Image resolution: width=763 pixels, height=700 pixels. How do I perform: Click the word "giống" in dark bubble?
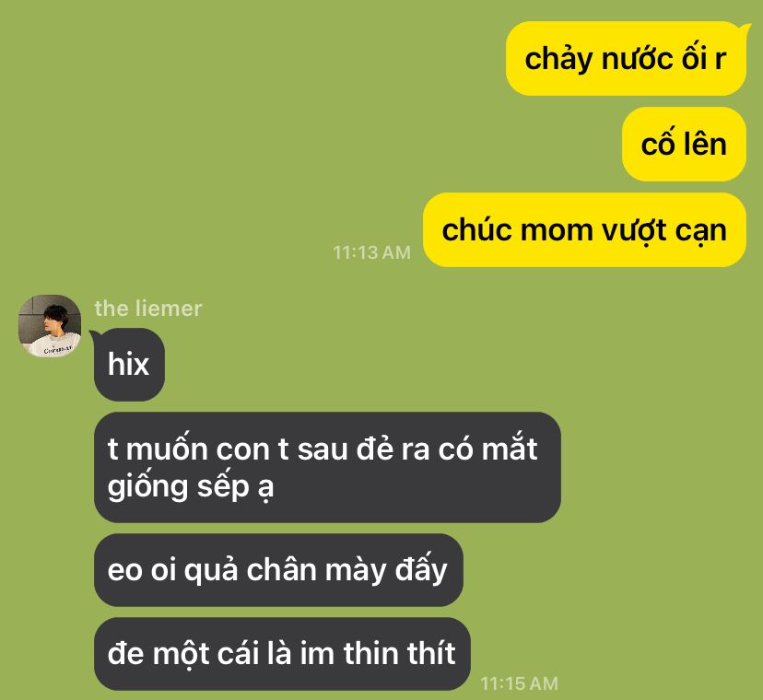[x=148, y=486]
